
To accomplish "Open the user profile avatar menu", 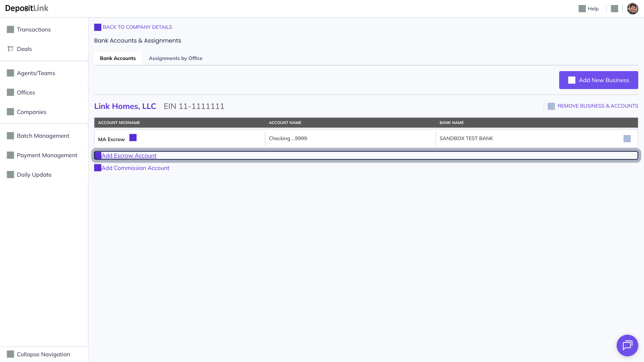I will click(x=633, y=9).
